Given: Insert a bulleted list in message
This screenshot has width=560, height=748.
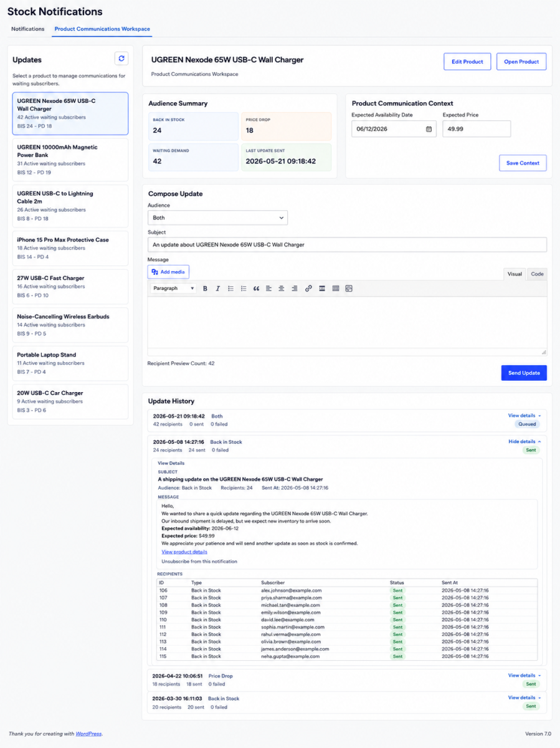Looking at the screenshot, I should (x=230, y=289).
